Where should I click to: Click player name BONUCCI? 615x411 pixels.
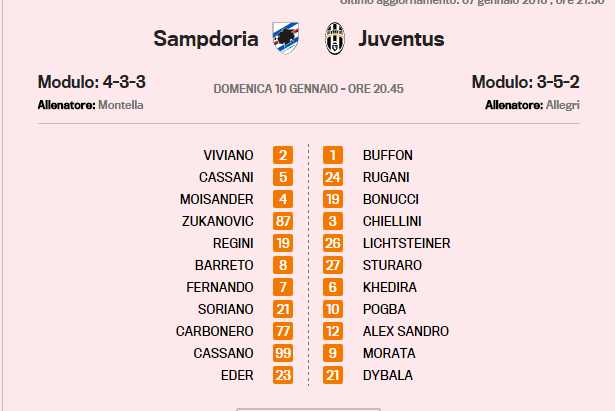pyautogui.click(x=391, y=199)
